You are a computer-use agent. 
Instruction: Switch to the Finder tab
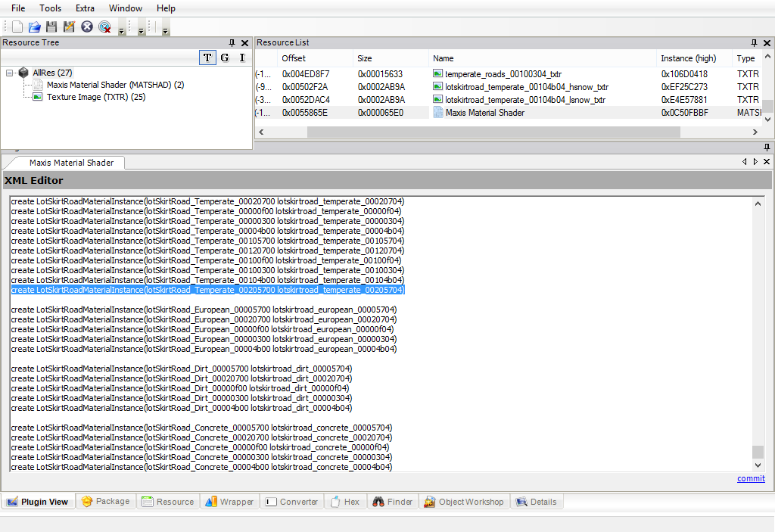[393, 502]
